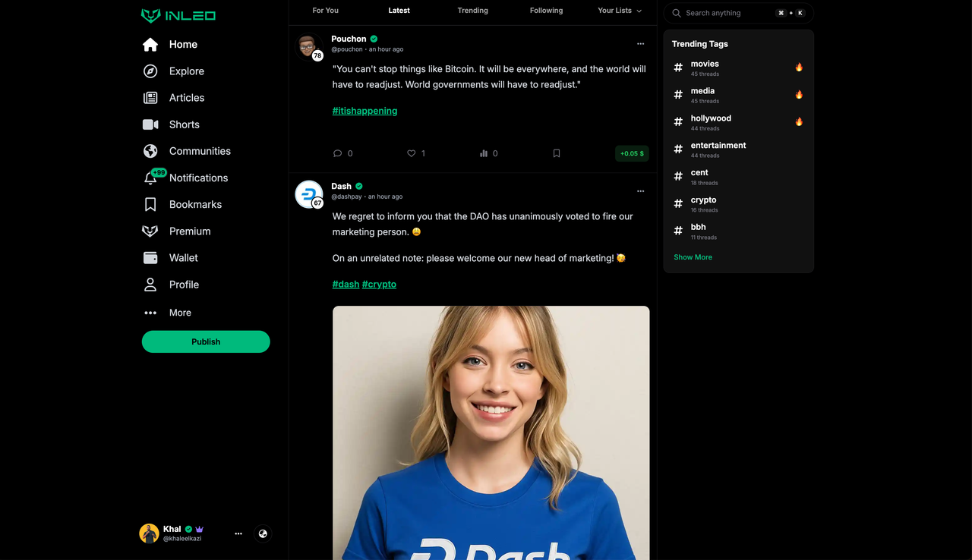Click the +0.05 $ reward badge
The width and height of the screenshot is (972, 560).
tap(632, 153)
